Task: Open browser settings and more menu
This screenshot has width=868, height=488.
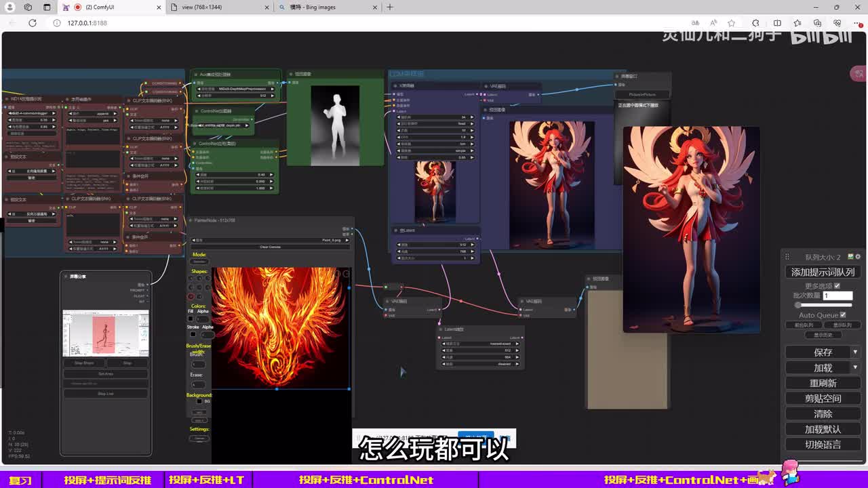Action: click(856, 23)
